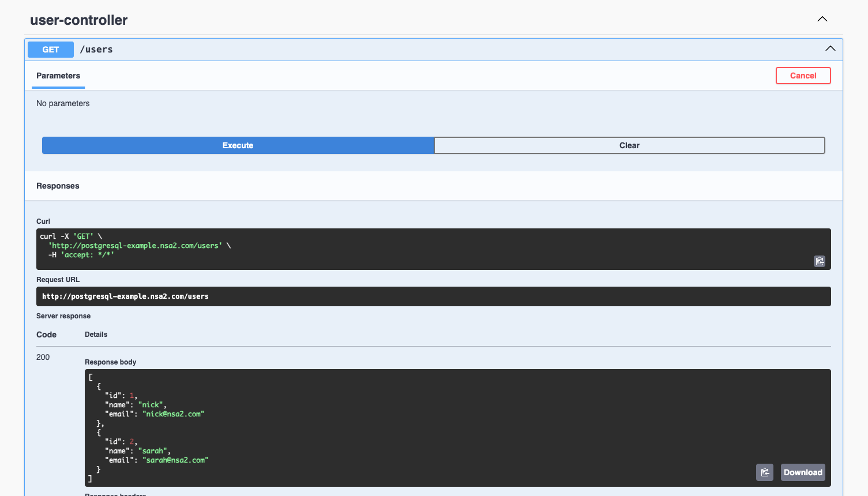Switch to the Parameters tab

pyautogui.click(x=58, y=76)
